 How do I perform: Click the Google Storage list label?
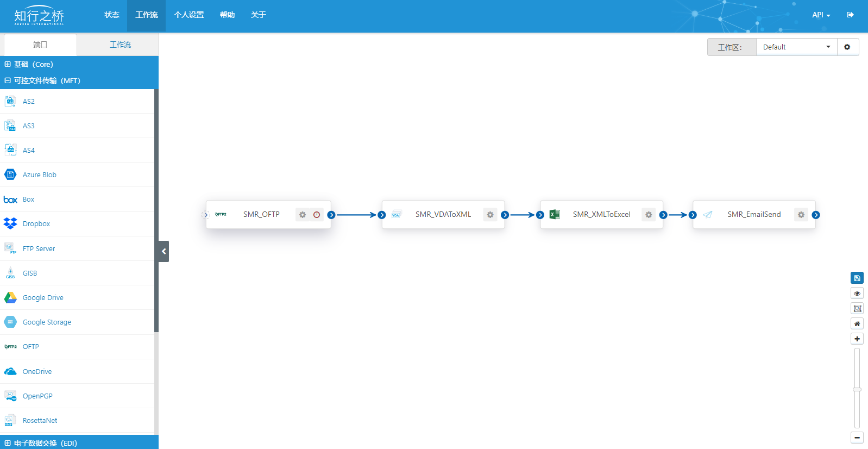tap(47, 322)
